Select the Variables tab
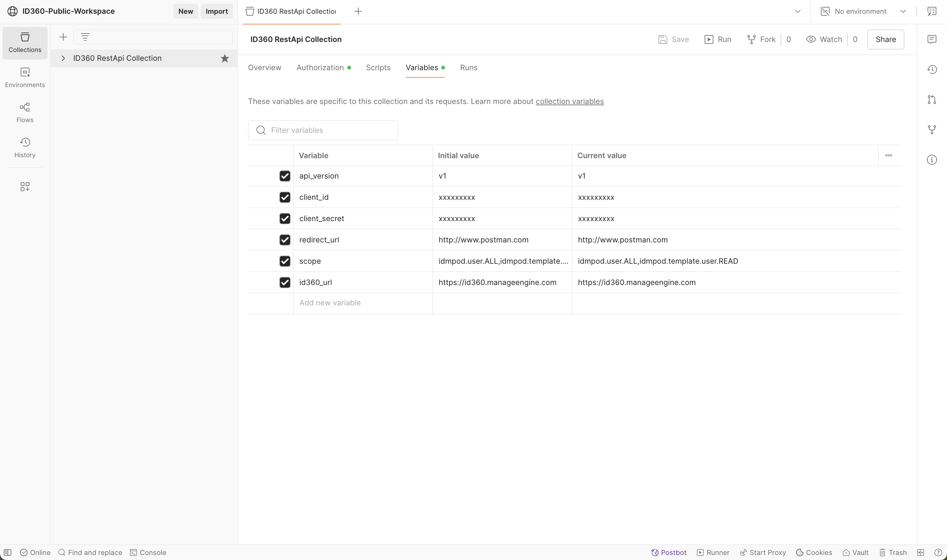The height and width of the screenshot is (560, 947). [425, 68]
